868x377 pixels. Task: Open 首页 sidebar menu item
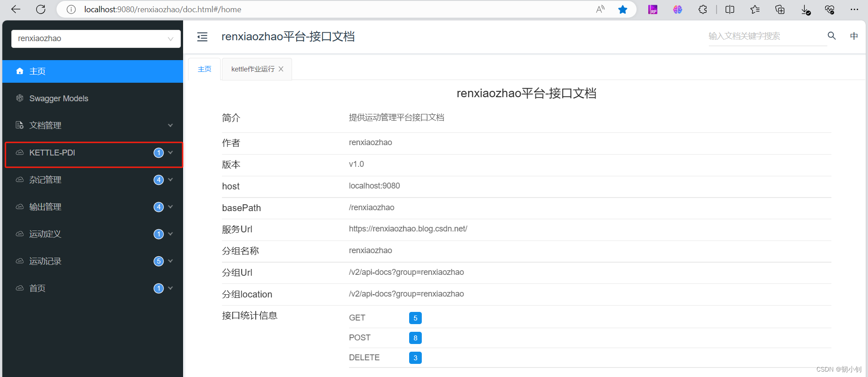(93, 288)
